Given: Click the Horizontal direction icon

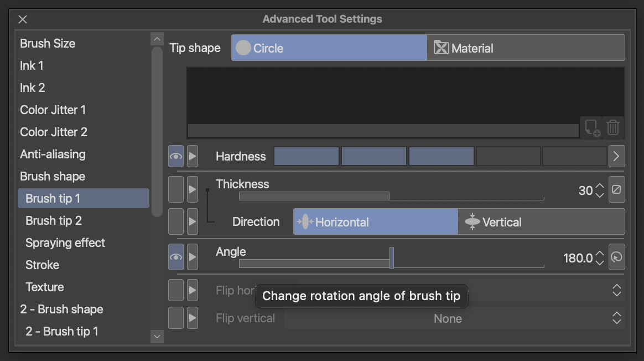Looking at the screenshot, I should pos(305,221).
